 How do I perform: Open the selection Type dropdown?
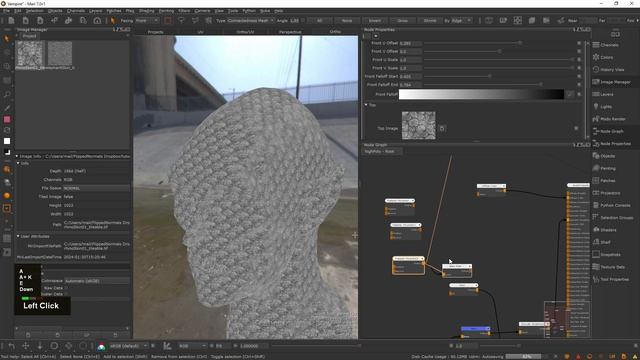tap(250, 20)
